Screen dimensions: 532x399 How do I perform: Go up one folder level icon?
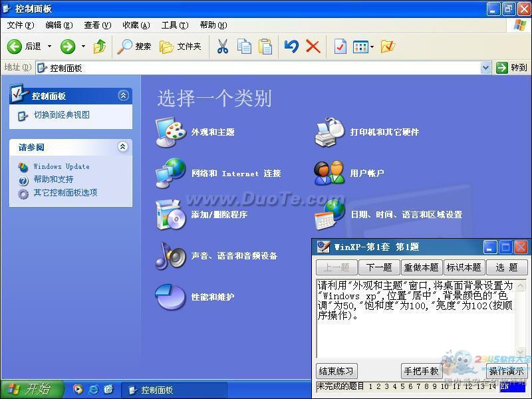click(99, 47)
